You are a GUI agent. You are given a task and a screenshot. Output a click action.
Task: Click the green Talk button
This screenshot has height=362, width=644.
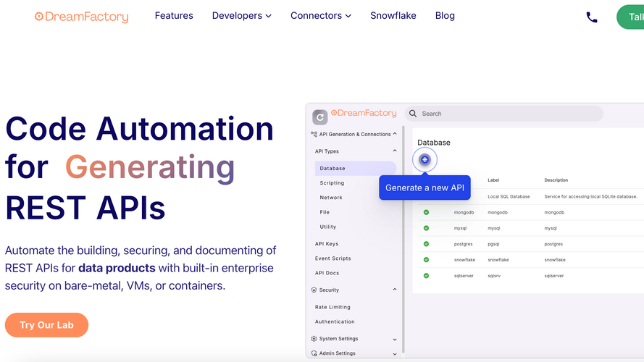pyautogui.click(x=630, y=17)
